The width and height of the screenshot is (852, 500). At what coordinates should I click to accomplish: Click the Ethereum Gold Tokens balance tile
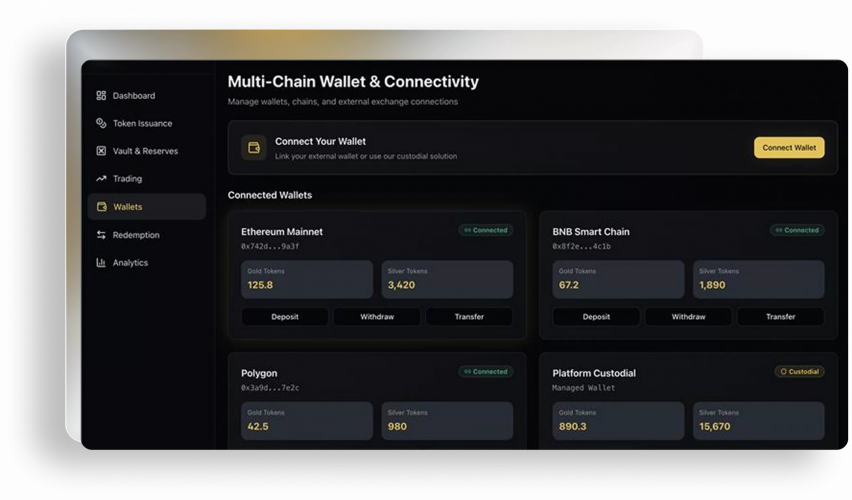(308, 280)
